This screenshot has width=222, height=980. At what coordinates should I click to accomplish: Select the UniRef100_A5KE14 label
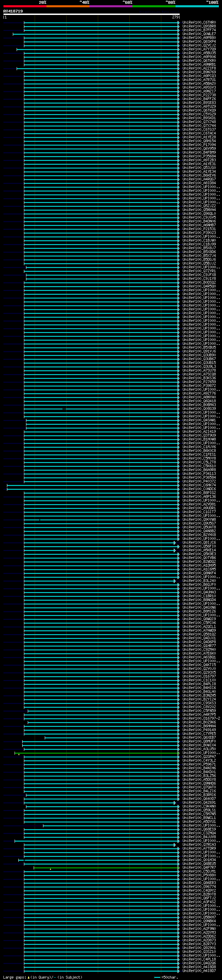pos(199,550)
